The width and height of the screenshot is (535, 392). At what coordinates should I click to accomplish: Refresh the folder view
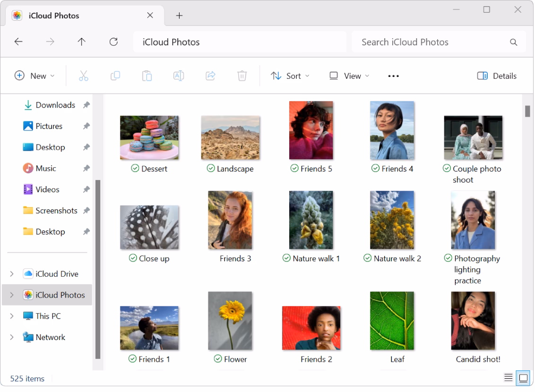[x=113, y=42]
